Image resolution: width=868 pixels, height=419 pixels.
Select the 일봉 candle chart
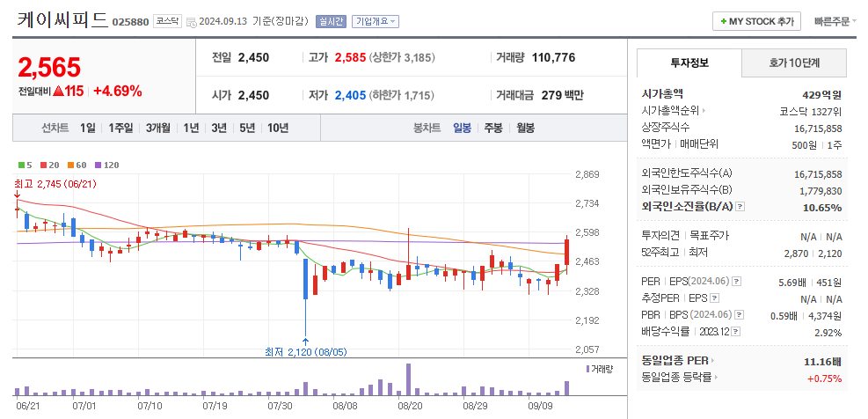click(x=462, y=128)
